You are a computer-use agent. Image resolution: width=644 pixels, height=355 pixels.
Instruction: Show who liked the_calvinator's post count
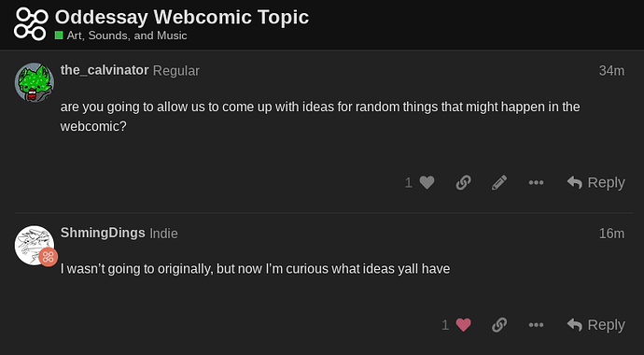click(408, 182)
